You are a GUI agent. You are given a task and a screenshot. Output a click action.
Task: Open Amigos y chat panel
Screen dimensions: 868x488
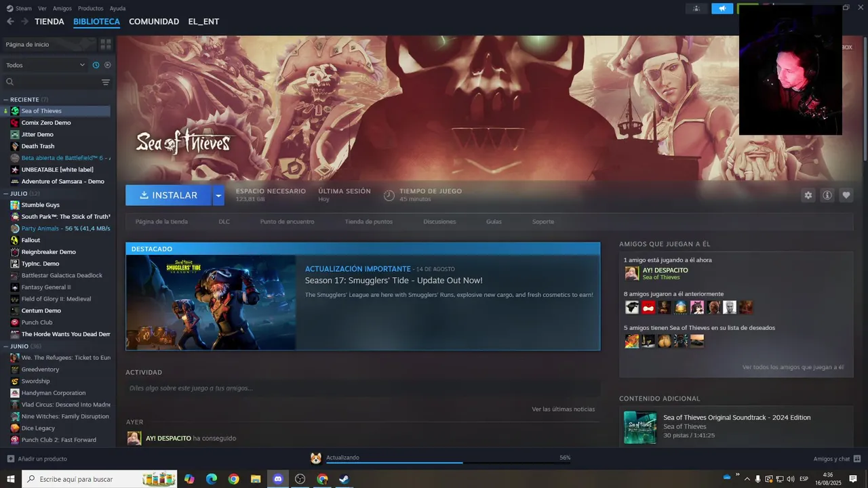coord(837,459)
